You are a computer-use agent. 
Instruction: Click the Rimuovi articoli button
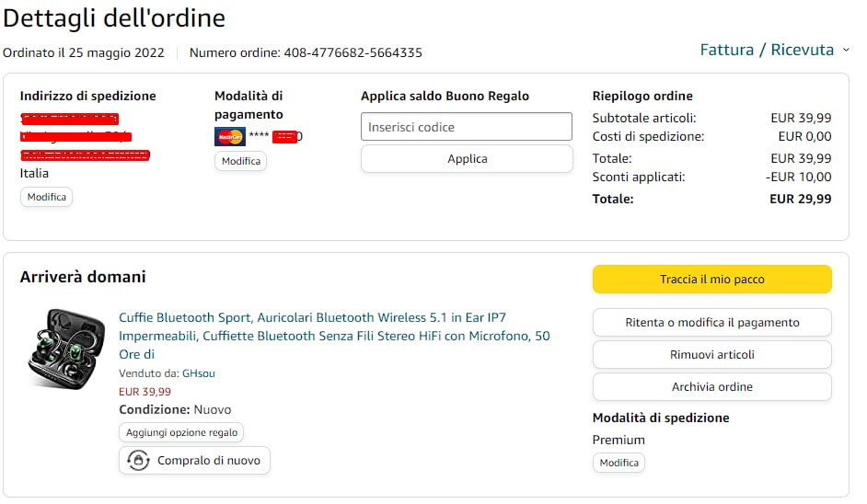pyautogui.click(x=711, y=354)
